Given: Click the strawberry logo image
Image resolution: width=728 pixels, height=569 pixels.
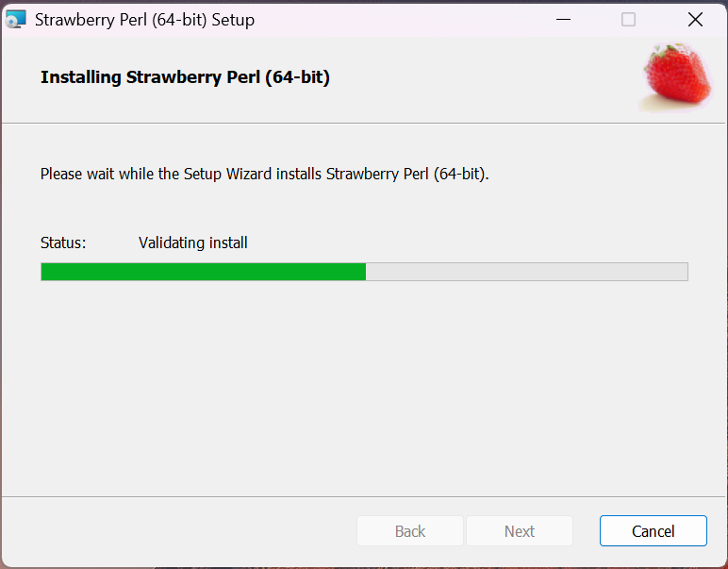Looking at the screenshot, I should point(676,76).
